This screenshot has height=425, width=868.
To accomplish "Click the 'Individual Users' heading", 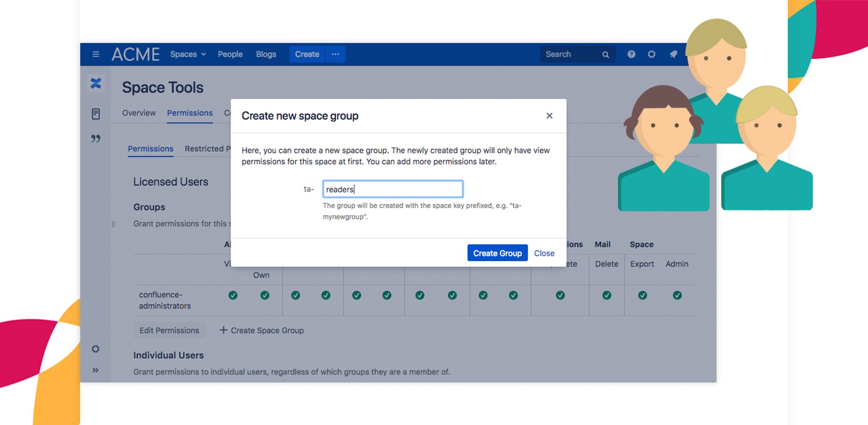I will tap(168, 355).
